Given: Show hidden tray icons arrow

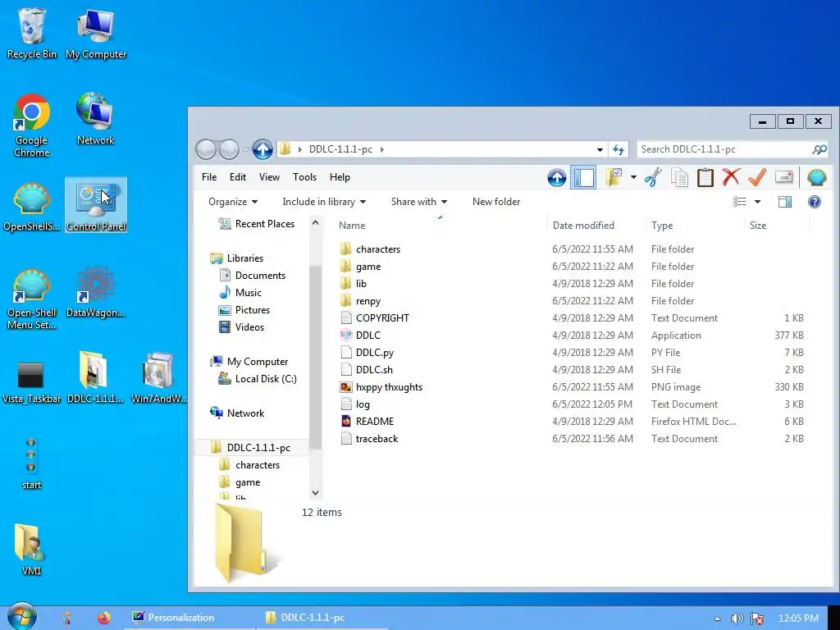Looking at the screenshot, I should 717,619.
